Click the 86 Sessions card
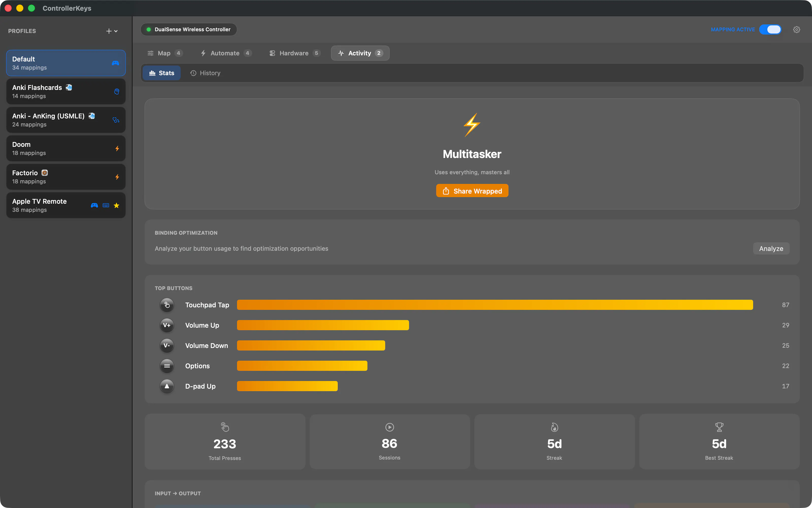 pyautogui.click(x=390, y=441)
